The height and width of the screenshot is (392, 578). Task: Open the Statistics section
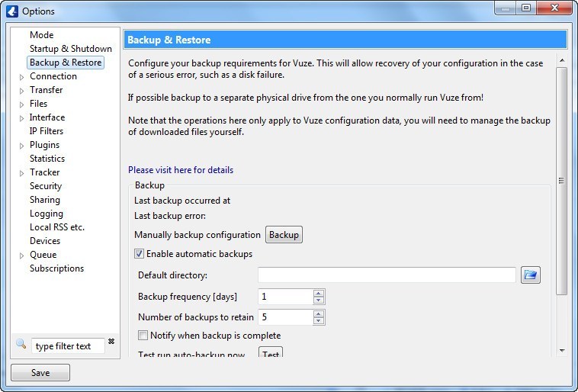tap(47, 159)
